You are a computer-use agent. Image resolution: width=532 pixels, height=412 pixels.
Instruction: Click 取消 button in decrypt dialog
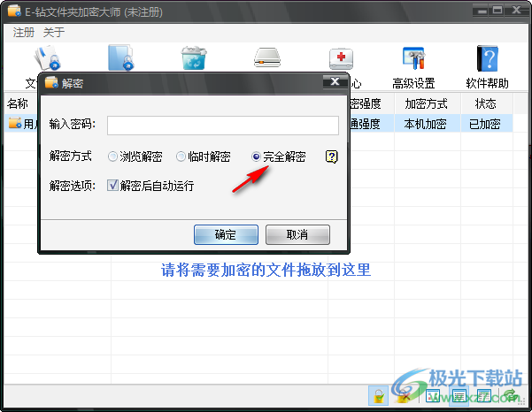pyautogui.click(x=297, y=234)
